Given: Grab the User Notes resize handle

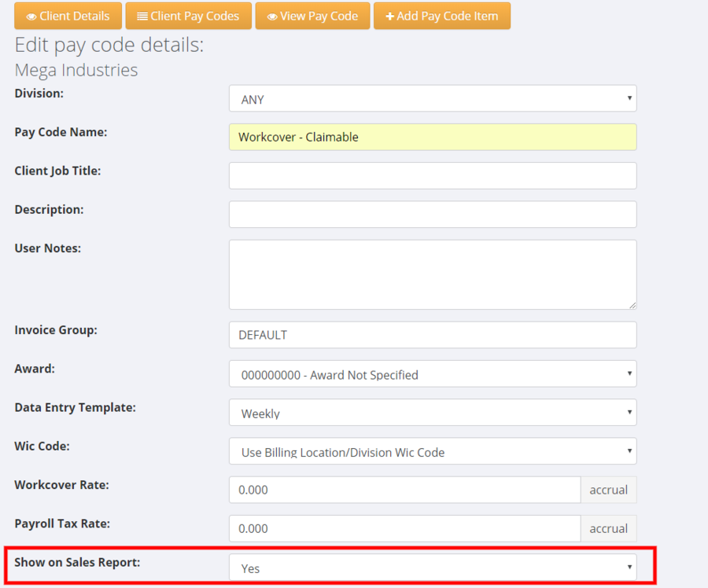Looking at the screenshot, I should (632, 305).
